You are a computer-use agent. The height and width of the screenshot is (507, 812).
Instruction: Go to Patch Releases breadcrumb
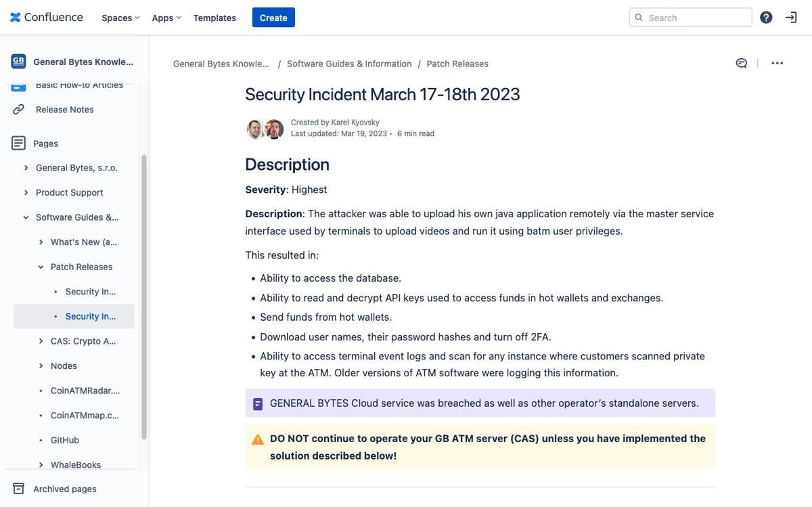457,64
